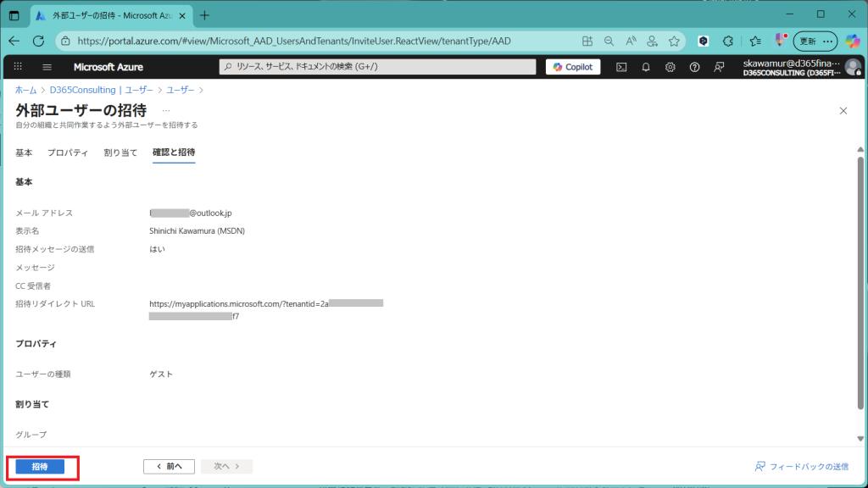Image resolution: width=868 pixels, height=488 pixels.
Task: Launch Copilot in Azure portal
Action: tap(573, 67)
